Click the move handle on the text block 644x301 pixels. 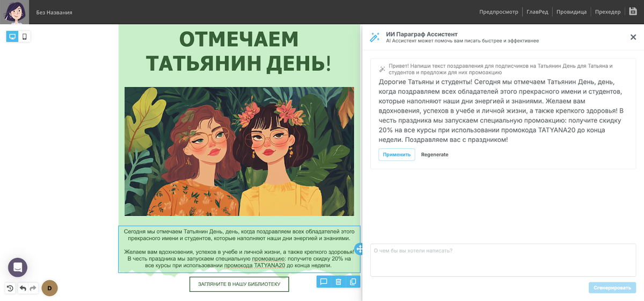point(359,249)
